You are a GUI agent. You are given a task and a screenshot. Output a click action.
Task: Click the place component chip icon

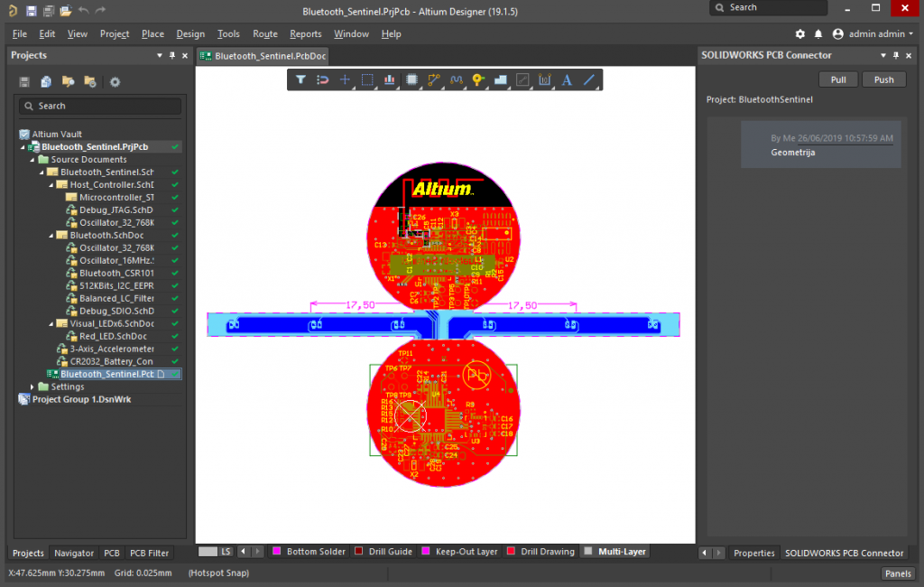point(411,79)
